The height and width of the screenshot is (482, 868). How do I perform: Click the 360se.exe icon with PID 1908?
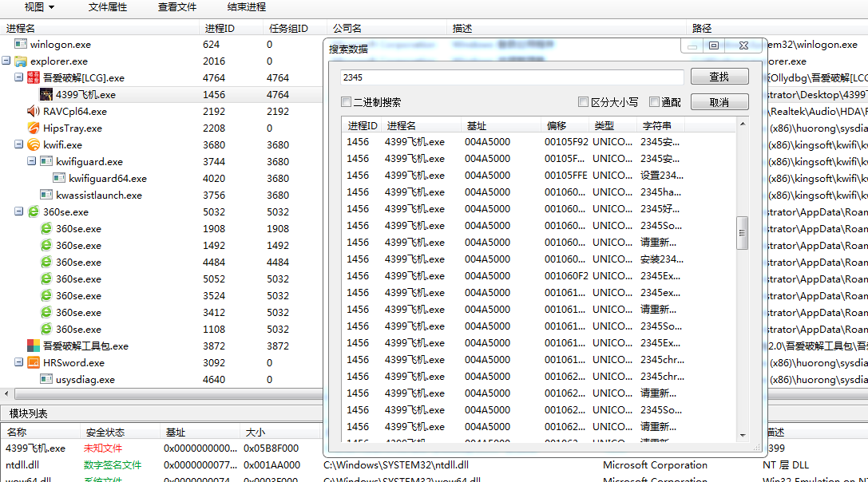(x=46, y=228)
